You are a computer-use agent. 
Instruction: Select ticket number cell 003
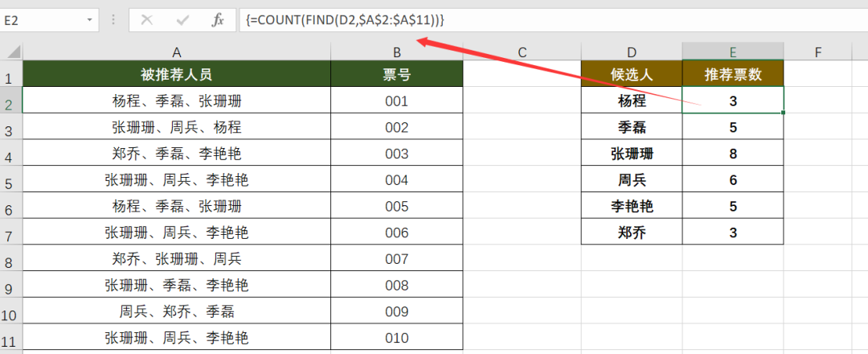click(x=397, y=154)
